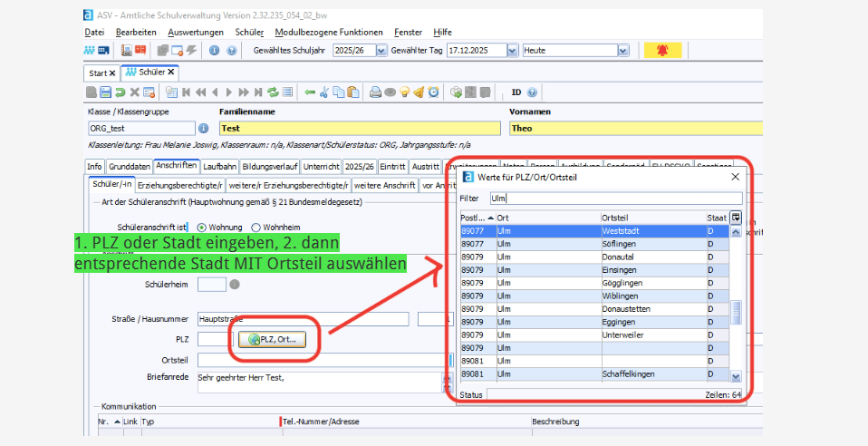Screen dimensions: 868x446
Task: Click the blue save disk icon
Action: pyautogui.click(x=106, y=92)
